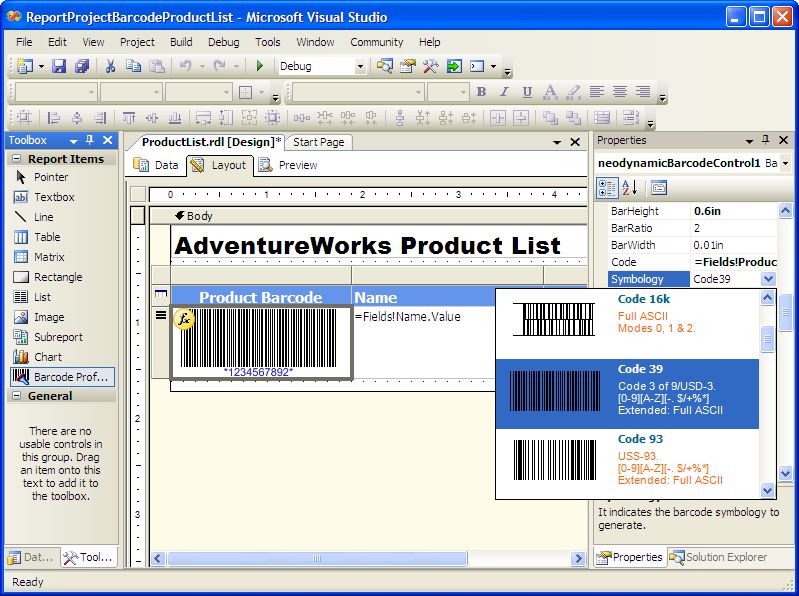Select the Barcode Professional toolbox item
The image size is (799, 596).
pyautogui.click(x=62, y=377)
